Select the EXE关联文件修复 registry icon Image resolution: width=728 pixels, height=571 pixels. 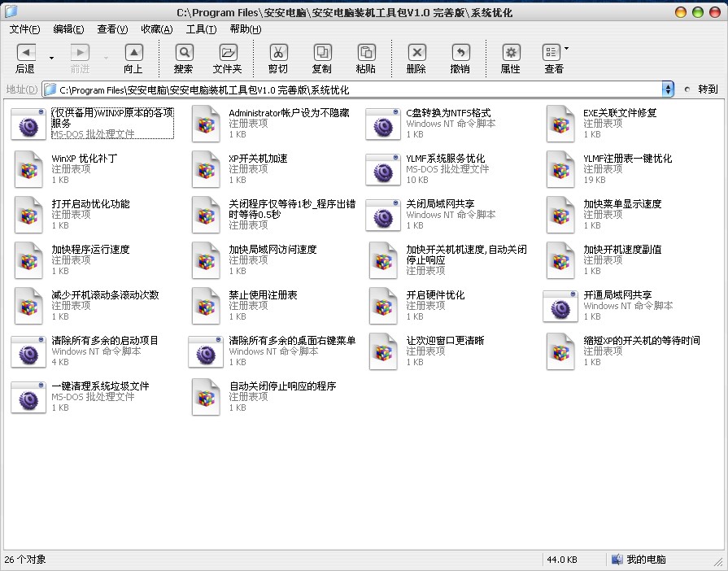(560, 124)
